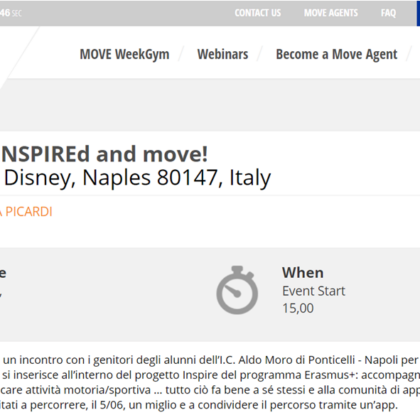This screenshot has height=420, width=420.
Task: Open the Contact Us link
Action: tap(258, 13)
